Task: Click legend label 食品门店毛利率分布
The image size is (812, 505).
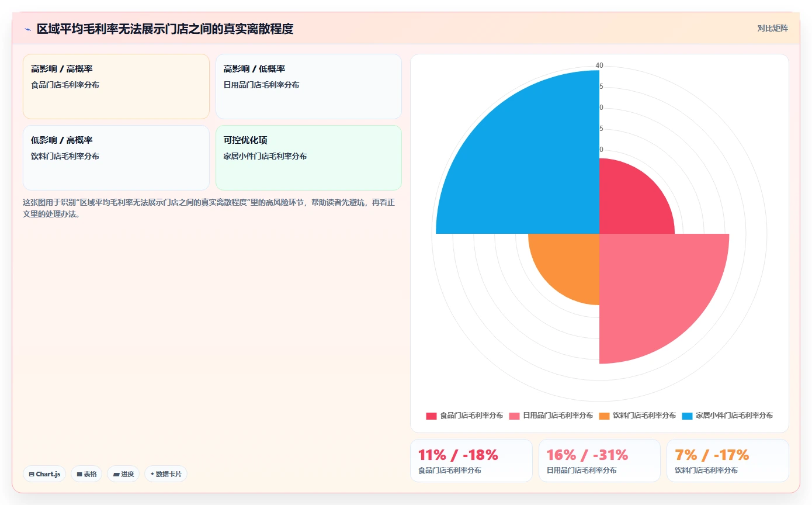Action: [471, 416]
